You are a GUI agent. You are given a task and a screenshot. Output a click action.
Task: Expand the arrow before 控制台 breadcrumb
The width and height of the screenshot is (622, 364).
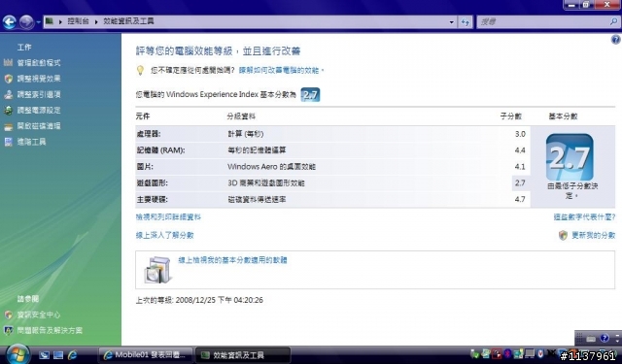60,21
